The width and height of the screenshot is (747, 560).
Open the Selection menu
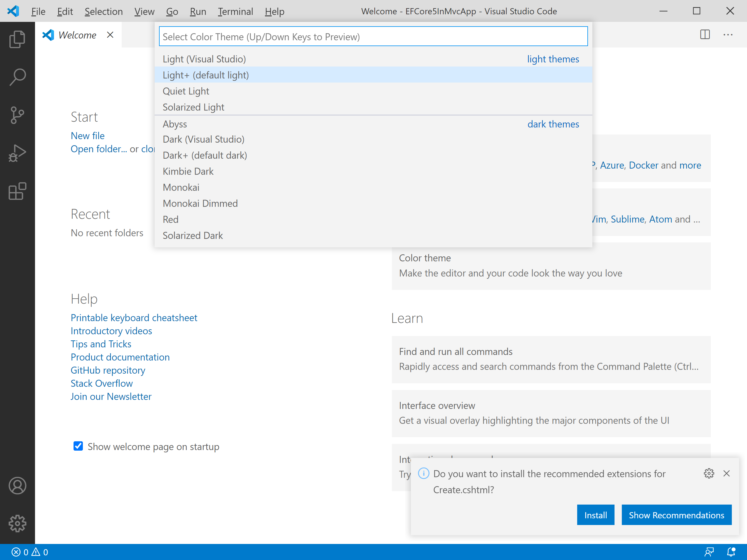(103, 11)
